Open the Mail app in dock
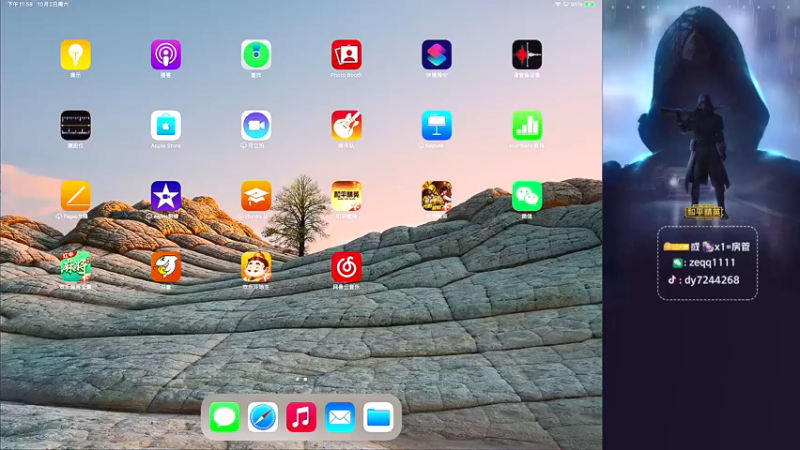This screenshot has width=800, height=450. point(340,417)
